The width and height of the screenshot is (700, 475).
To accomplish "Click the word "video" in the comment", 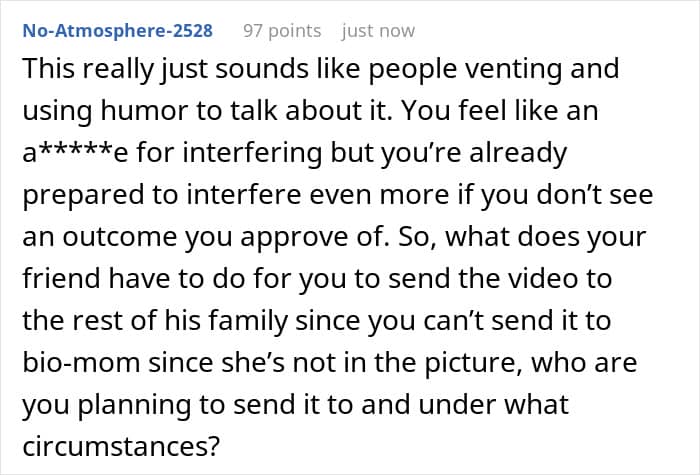I will (538, 278).
